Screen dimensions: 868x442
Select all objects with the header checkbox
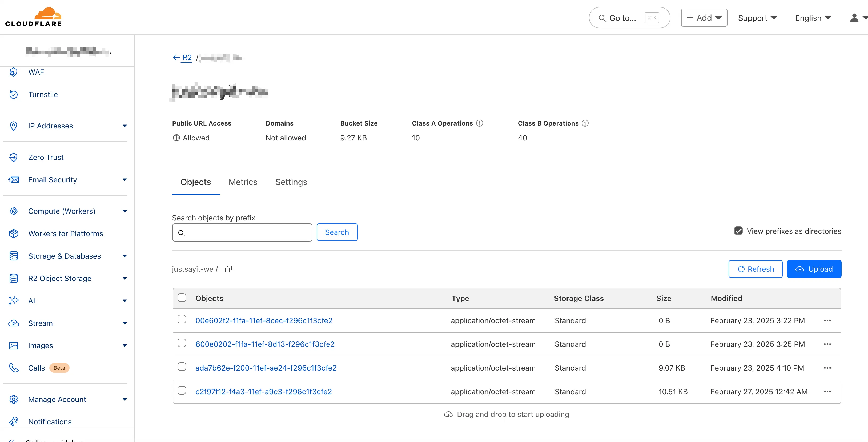coord(182,298)
